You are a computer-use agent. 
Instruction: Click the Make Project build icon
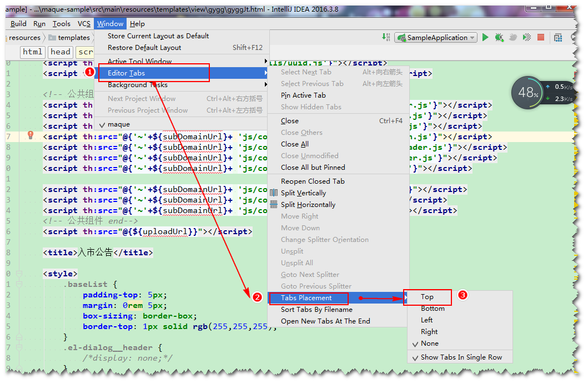pyautogui.click(x=386, y=37)
